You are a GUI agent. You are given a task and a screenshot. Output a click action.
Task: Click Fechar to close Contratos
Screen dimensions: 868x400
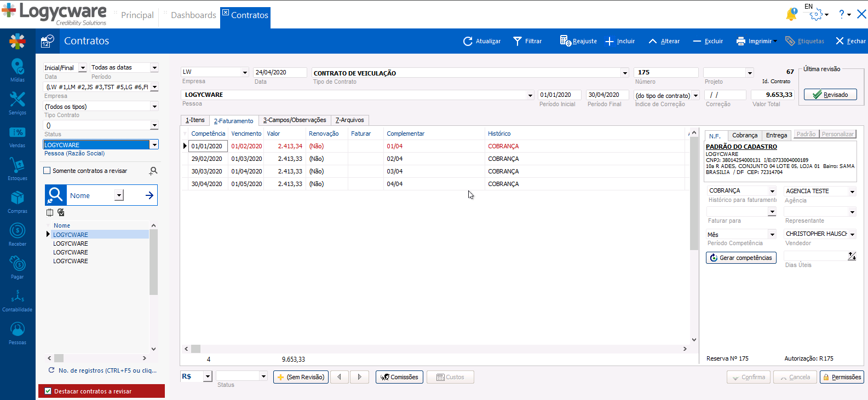pyautogui.click(x=850, y=41)
